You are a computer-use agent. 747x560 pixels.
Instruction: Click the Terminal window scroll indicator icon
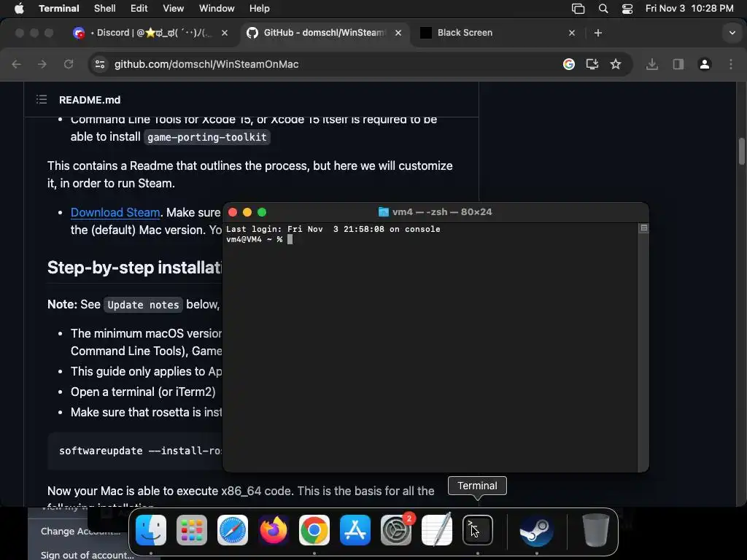[x=644, y=228]
